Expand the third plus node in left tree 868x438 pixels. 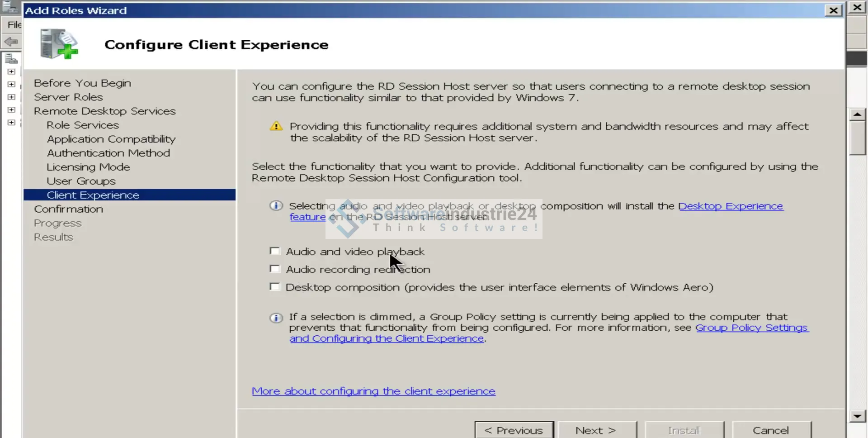click(11, 97)
